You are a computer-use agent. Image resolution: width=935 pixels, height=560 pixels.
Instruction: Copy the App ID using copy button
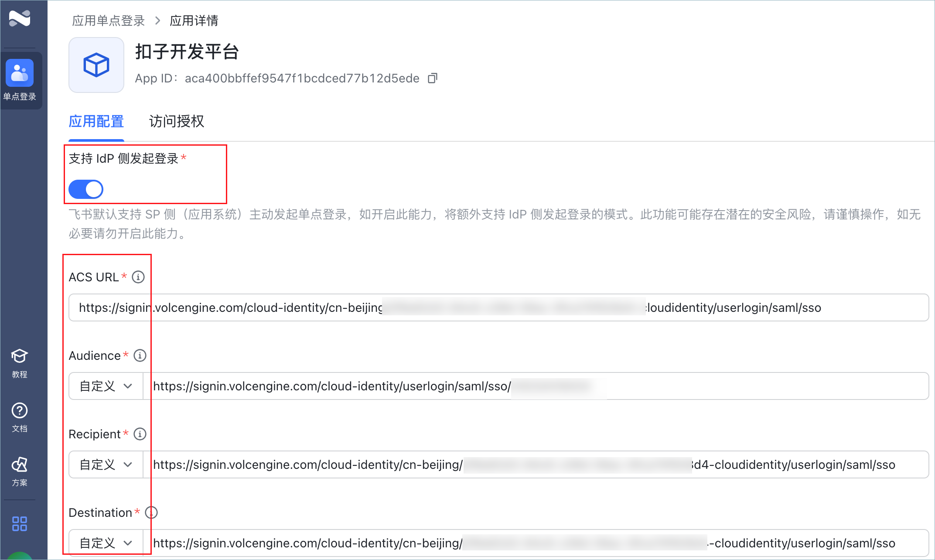tap(432, 78)
